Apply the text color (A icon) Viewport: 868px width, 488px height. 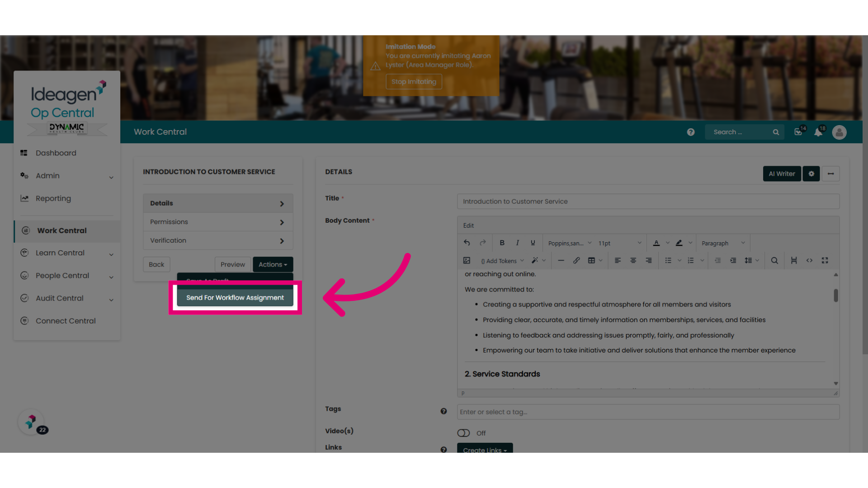coord(656,243)
